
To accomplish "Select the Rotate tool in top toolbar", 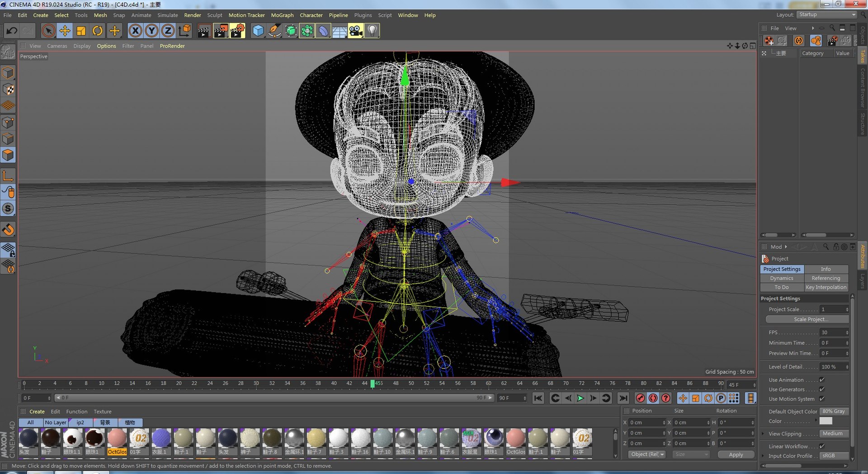I will pos(98,31).
